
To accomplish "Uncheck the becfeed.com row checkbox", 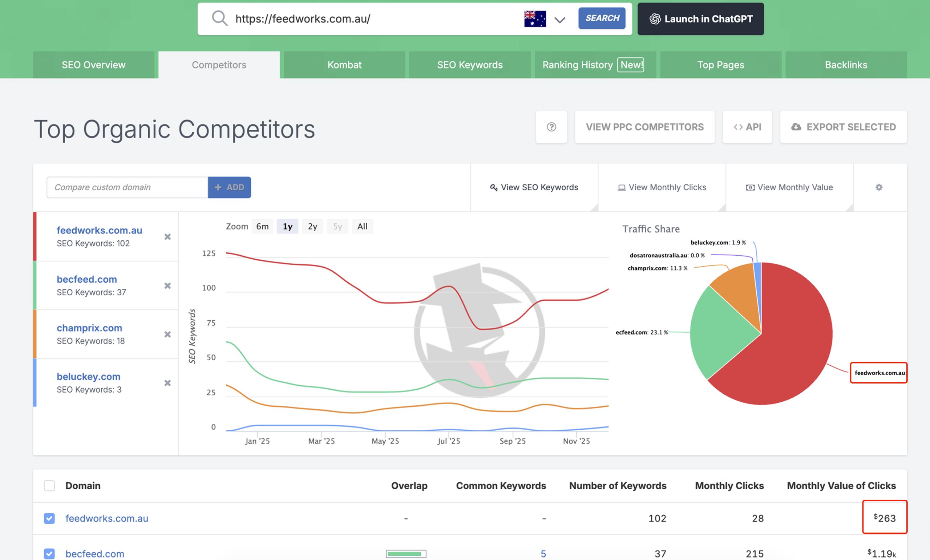I will [49, 553].
